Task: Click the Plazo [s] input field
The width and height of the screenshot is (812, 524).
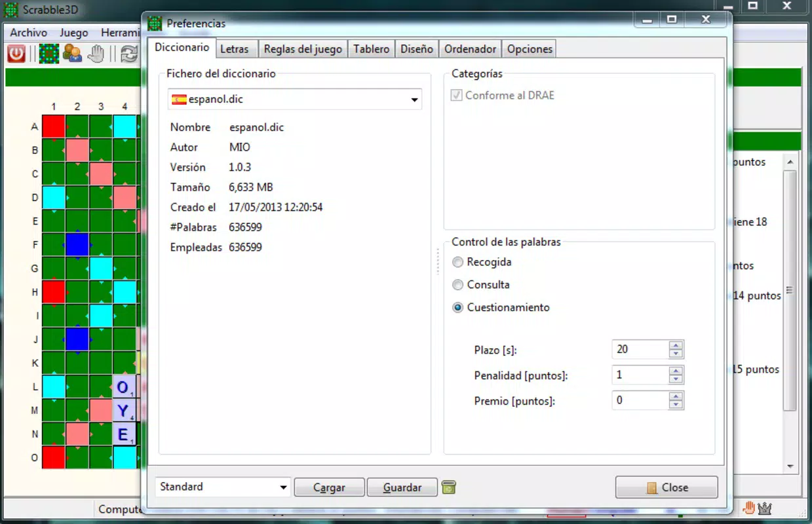Action: pyautogui.click(x=640, y=349)
